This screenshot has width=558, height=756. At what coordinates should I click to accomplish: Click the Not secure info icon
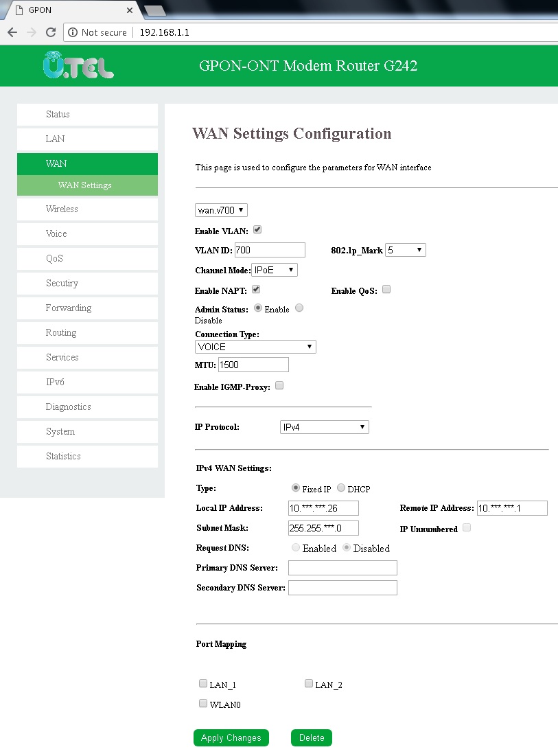73,32
